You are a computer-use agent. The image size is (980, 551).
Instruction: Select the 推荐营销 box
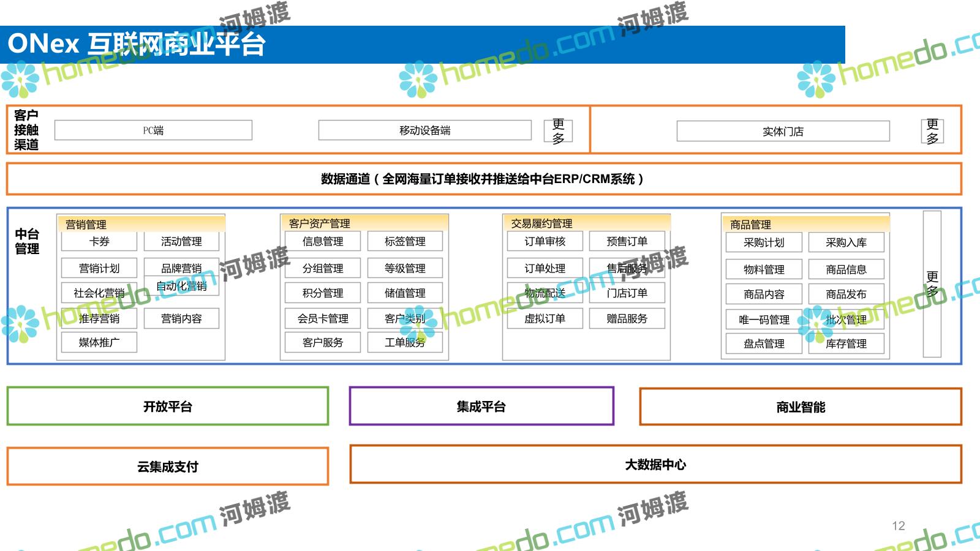click(x=99, y=318)
